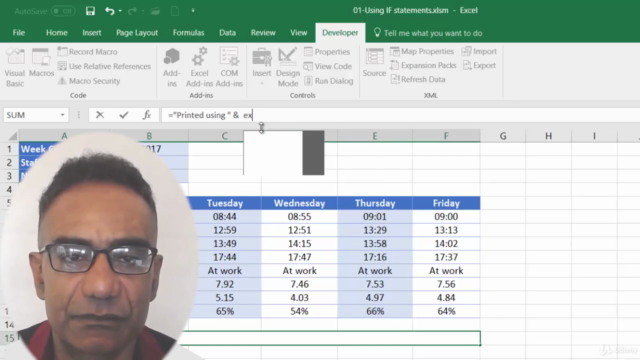Select cell containing 64%

point(446,311)
